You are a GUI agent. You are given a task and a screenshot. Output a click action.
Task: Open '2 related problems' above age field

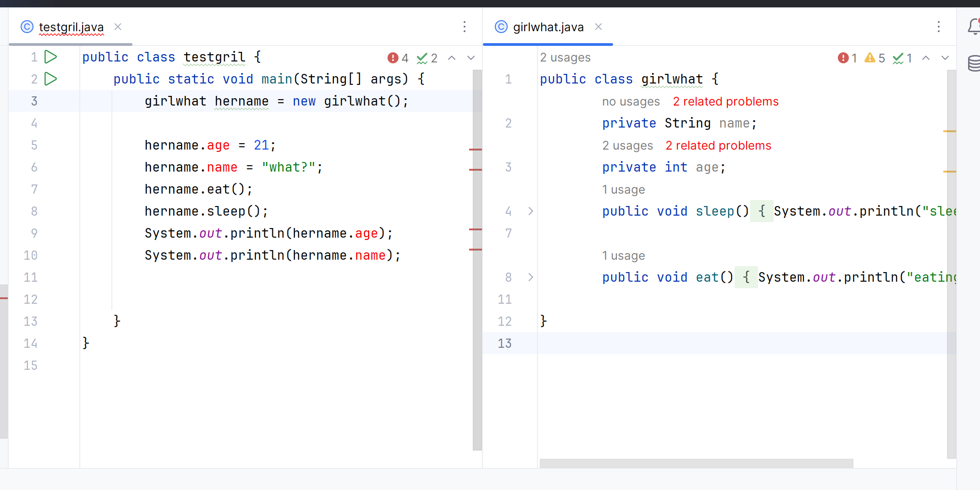click(718, 145)
